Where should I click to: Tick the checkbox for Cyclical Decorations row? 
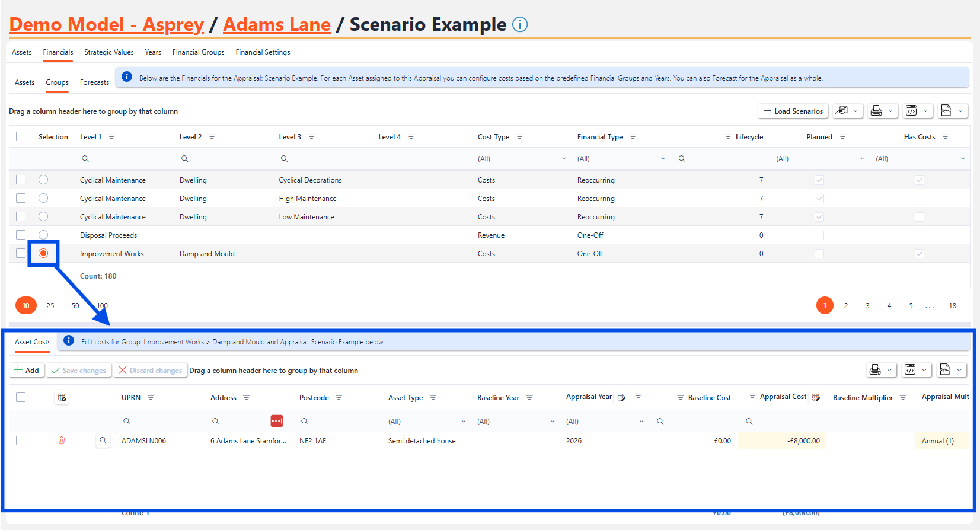click(x=21, y=180)
